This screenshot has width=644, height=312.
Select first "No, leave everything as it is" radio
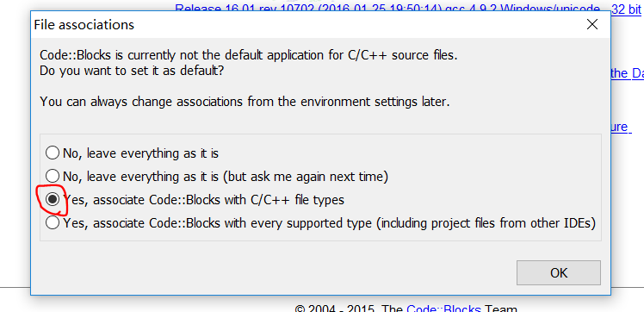[53, 153]
